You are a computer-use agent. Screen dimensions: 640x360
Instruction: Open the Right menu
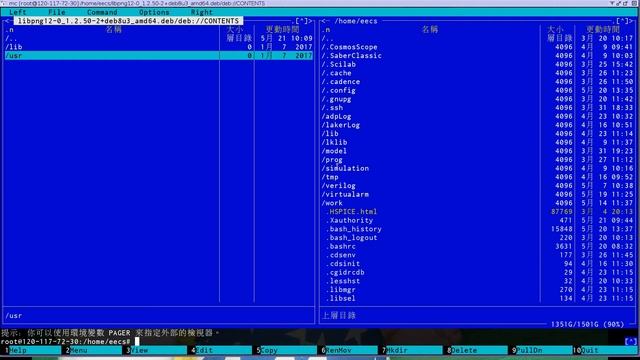tap(202, 12)
